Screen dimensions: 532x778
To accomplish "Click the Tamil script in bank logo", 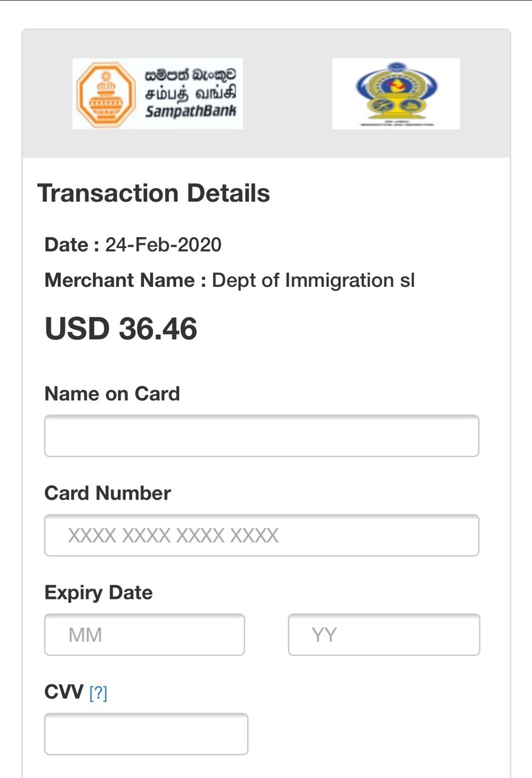I will point(190,94).
